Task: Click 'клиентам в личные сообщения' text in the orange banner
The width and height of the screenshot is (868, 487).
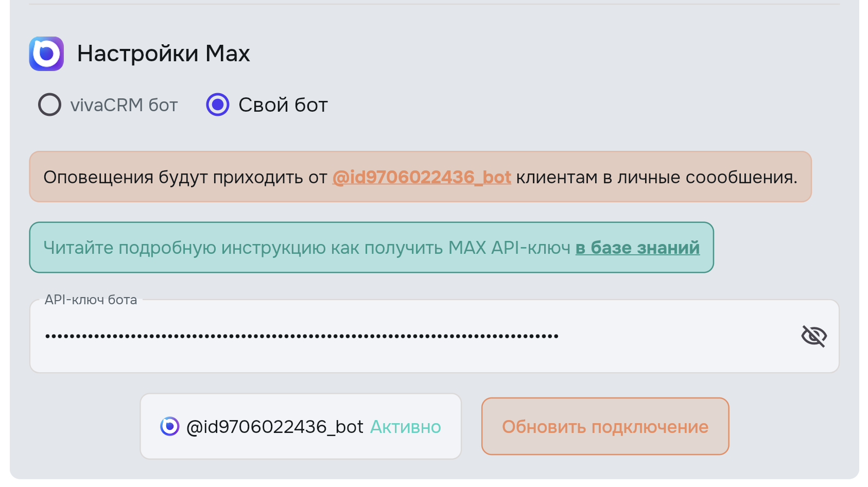Action: (656, 177)
